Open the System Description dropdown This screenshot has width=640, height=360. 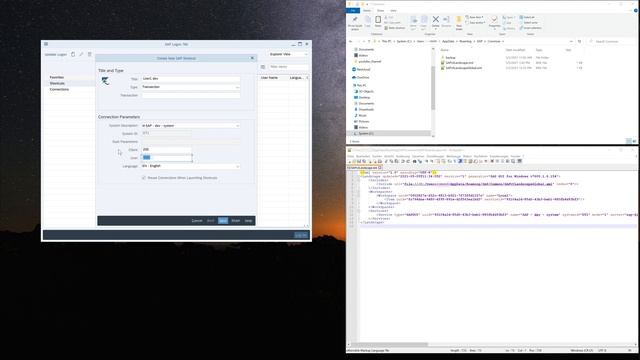coord(237,126)
